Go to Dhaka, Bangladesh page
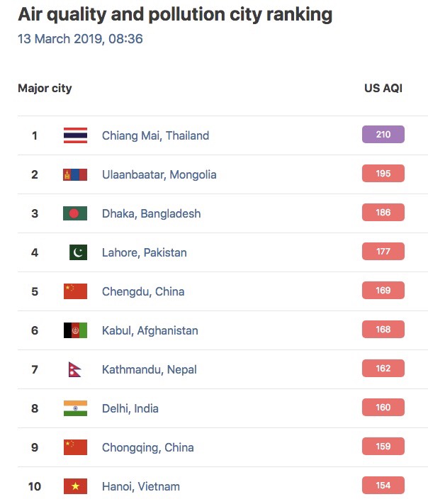 pos(152,214)
